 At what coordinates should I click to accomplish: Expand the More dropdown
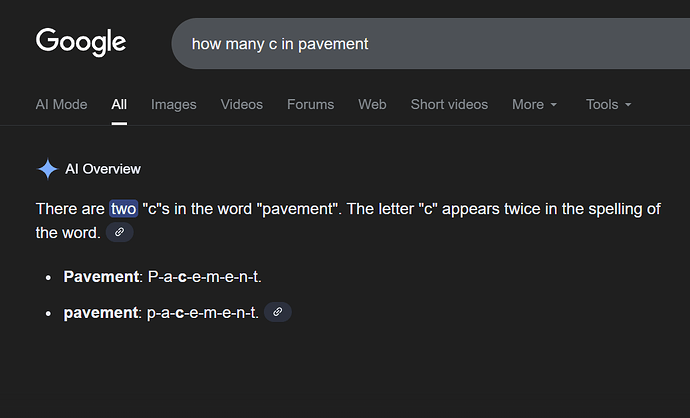(535, 104)
